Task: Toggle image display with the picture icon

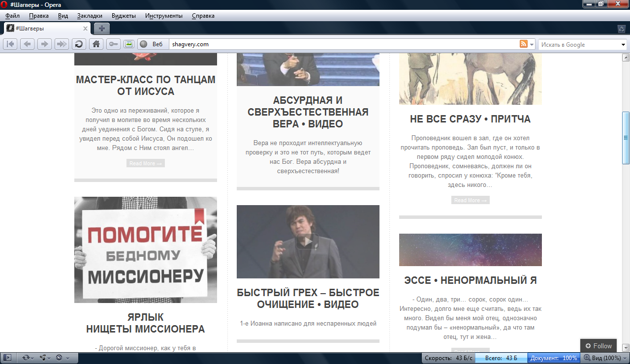Action: click(x=129, y=44)
